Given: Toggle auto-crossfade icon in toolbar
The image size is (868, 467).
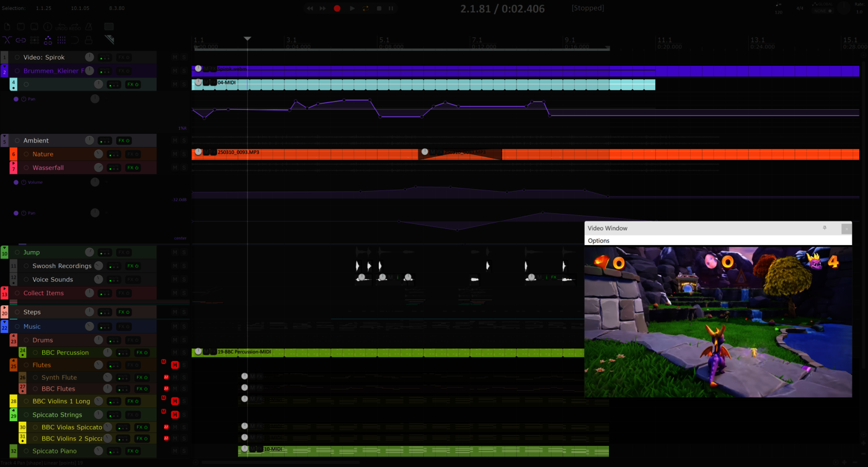Looking at the screenshot, I should [x=7, y=40].
